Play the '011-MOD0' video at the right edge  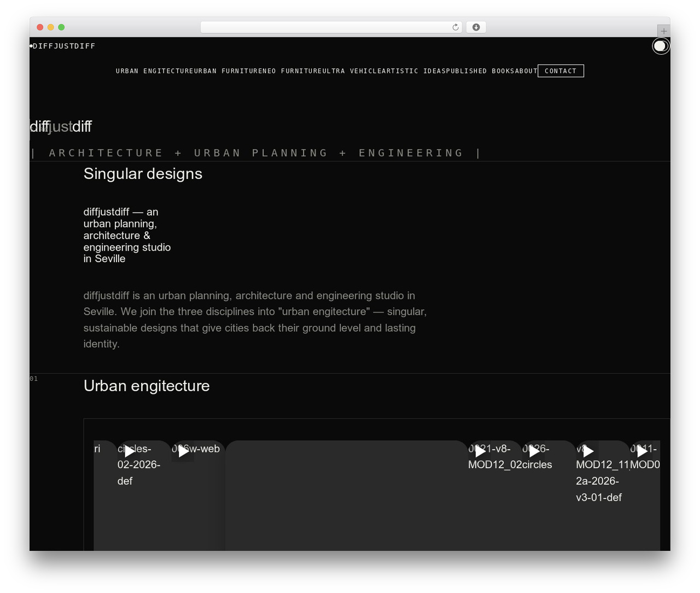(642, 451)
